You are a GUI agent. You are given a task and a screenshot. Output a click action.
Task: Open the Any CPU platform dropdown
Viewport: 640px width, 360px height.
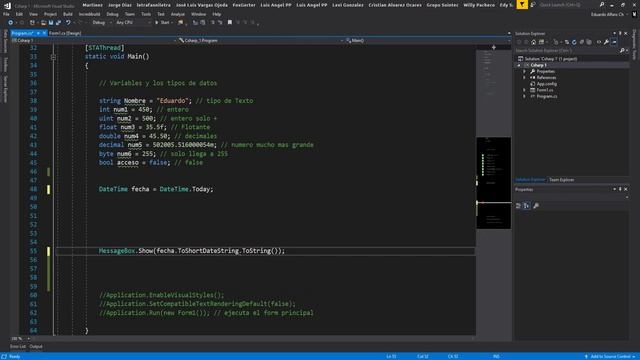click(x=133, y=22)
